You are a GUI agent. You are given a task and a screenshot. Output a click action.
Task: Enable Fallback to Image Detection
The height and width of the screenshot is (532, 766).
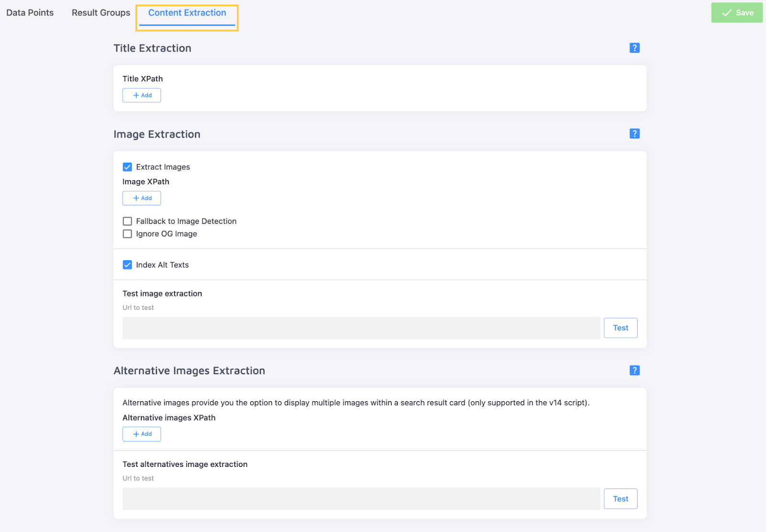(x=127, y=221)
